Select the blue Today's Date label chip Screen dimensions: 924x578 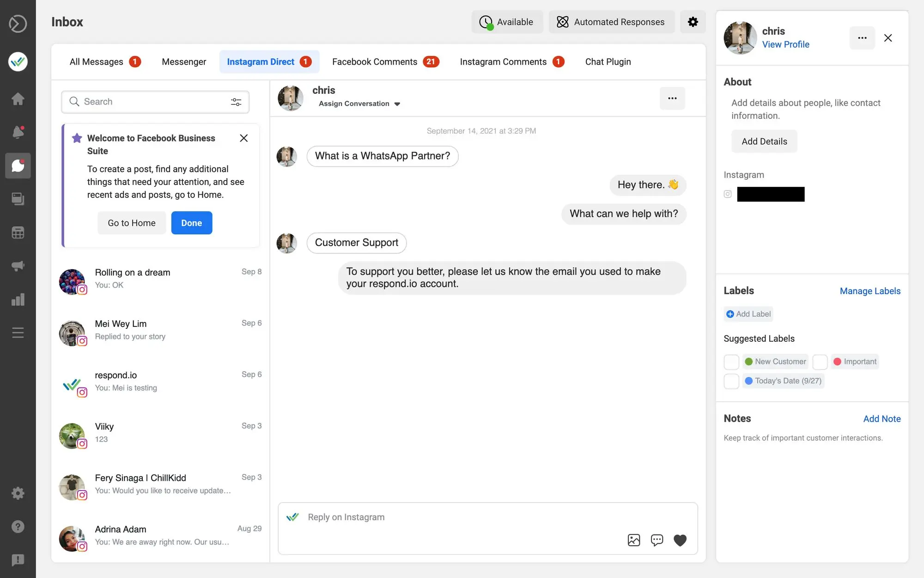tap(783, 381)
